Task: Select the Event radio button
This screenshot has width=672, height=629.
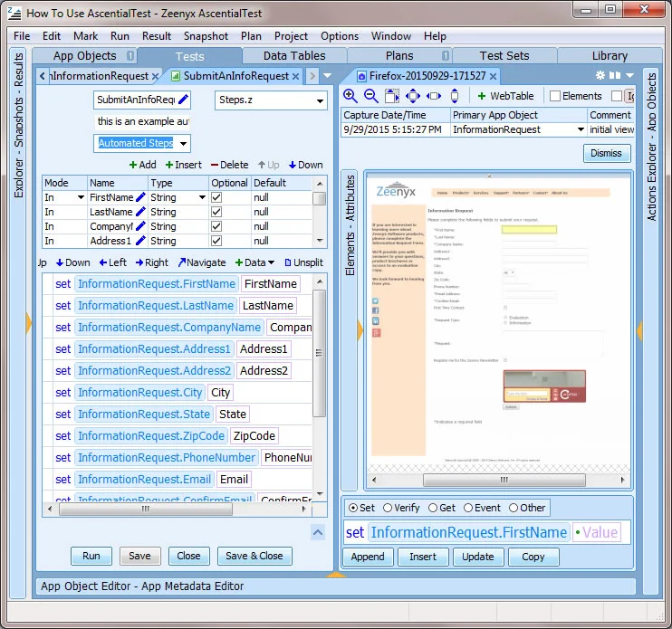Action: (x=468, y=508)
